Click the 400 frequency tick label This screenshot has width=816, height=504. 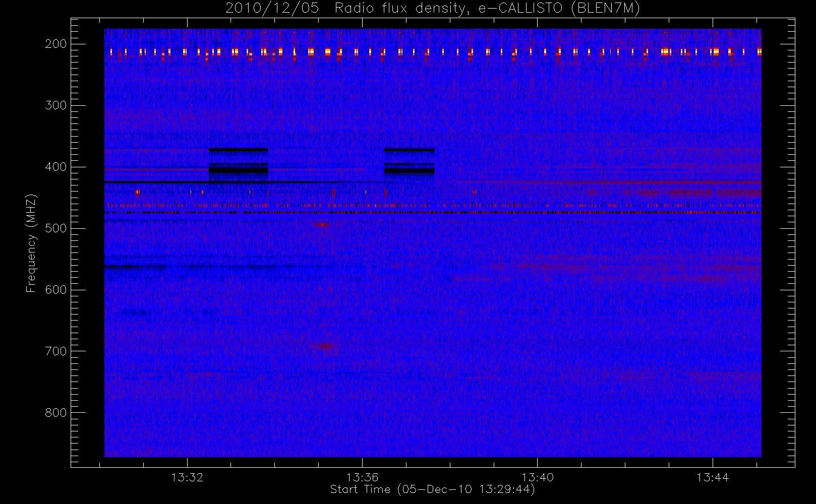click(56, 167)
